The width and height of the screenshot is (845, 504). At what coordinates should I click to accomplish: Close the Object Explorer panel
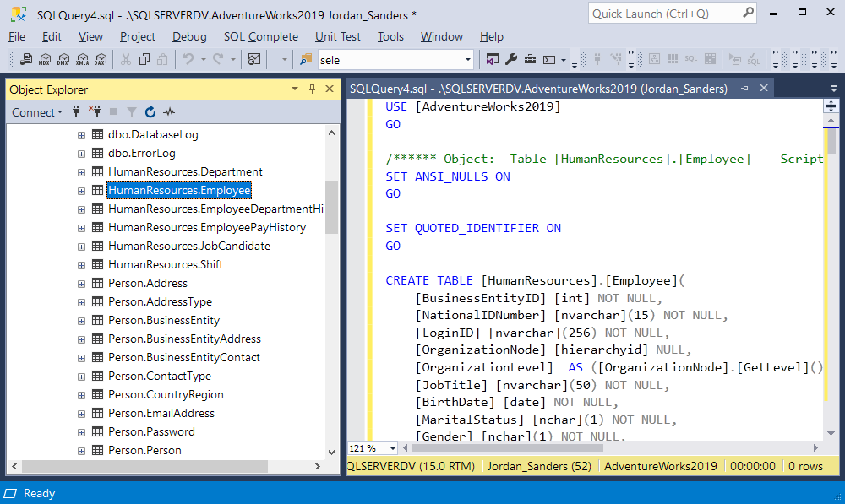pyautogui.click(x=330, y=89)
